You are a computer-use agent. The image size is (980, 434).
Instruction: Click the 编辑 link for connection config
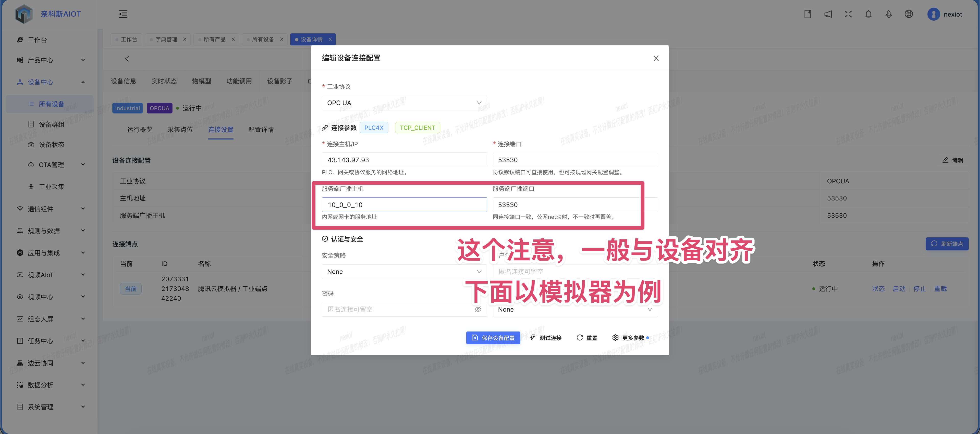(953, 160)
